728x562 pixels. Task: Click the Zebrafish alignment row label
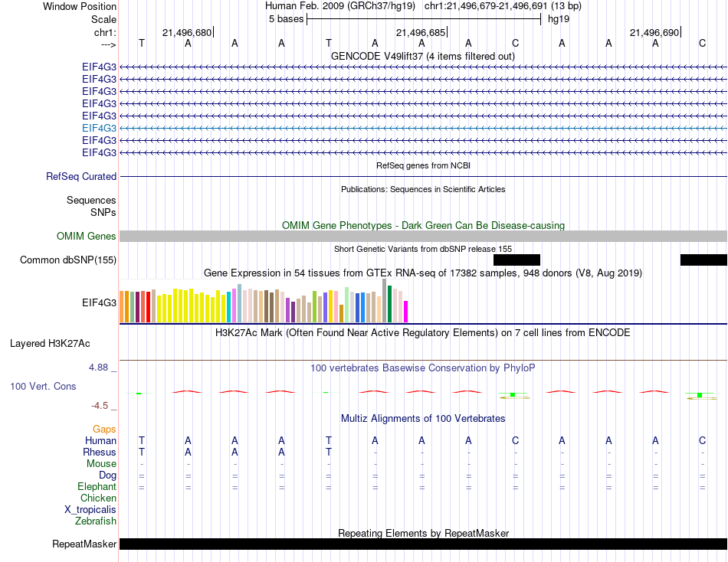[x=96, y=521]
